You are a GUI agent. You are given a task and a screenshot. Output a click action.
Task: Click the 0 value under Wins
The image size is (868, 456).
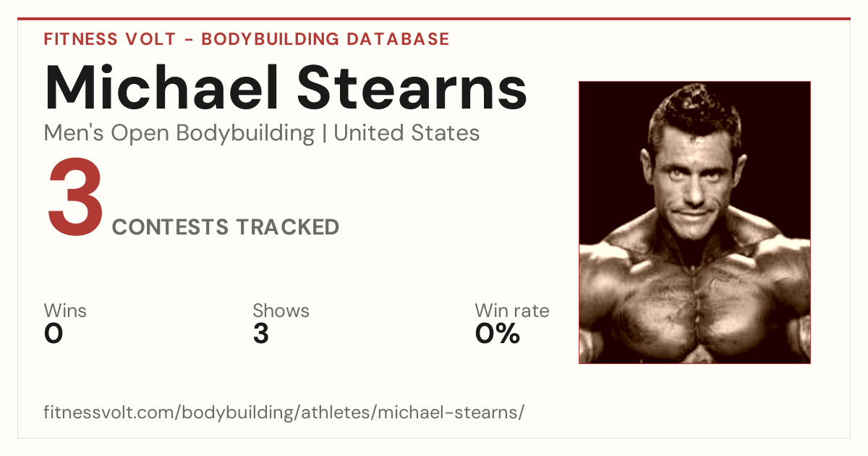point(54,334)
